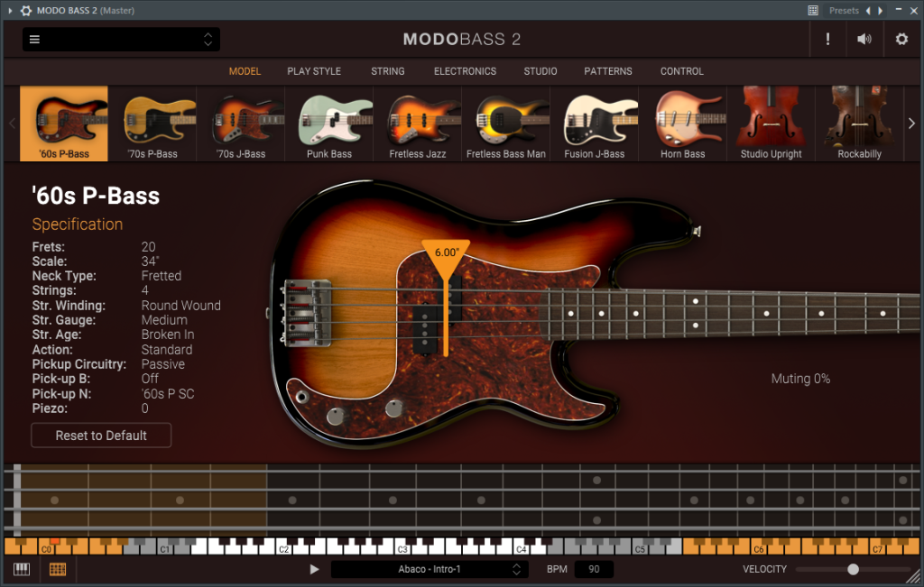Click the BPM value field
This screenshot has width=924, height=587.
coord(594,569)
